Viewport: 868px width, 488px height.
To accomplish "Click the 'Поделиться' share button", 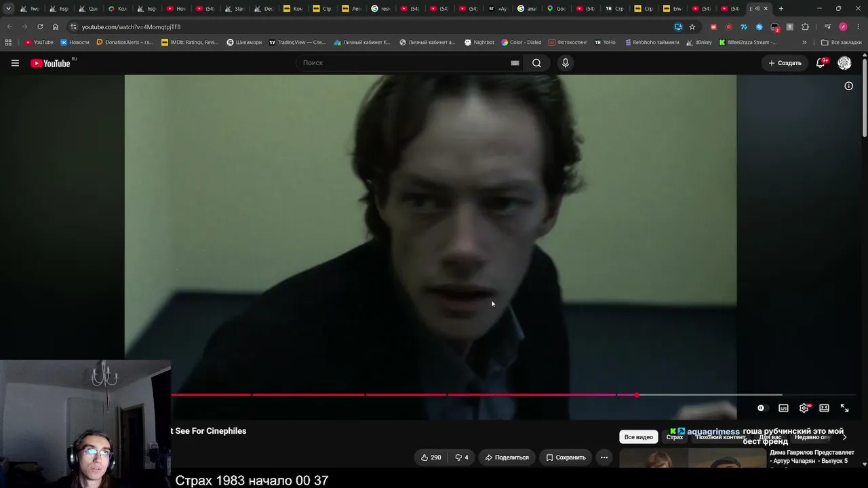I will 507,457.
